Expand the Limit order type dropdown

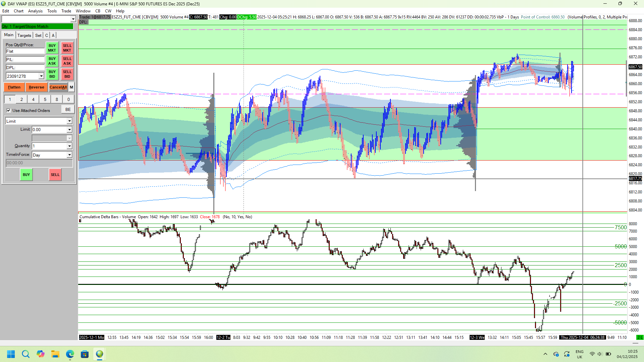pos(69,121)
